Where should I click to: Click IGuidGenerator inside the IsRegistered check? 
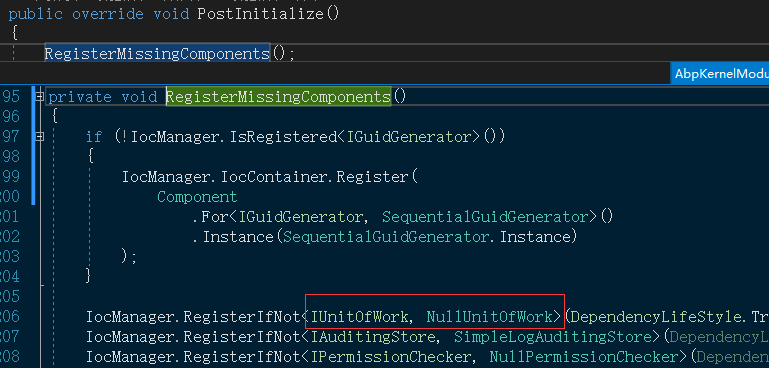click(409, 136)
